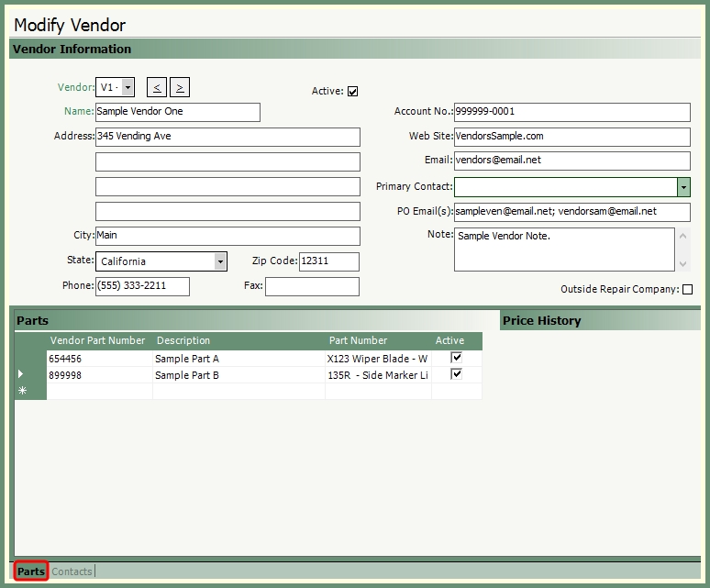Select row marker for Sample Part B
The image size is (710, 588).
point(22,374)
